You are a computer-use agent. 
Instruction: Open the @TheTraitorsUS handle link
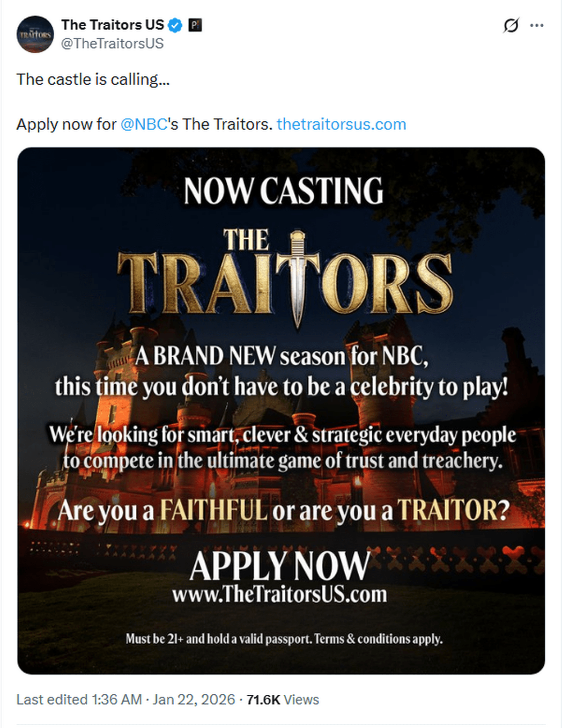click(x=112, y=44)
